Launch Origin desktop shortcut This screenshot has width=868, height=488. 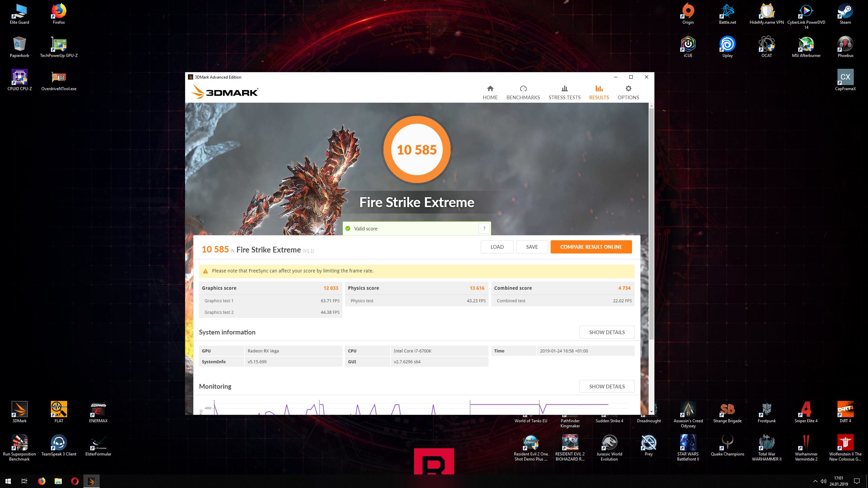688,14
